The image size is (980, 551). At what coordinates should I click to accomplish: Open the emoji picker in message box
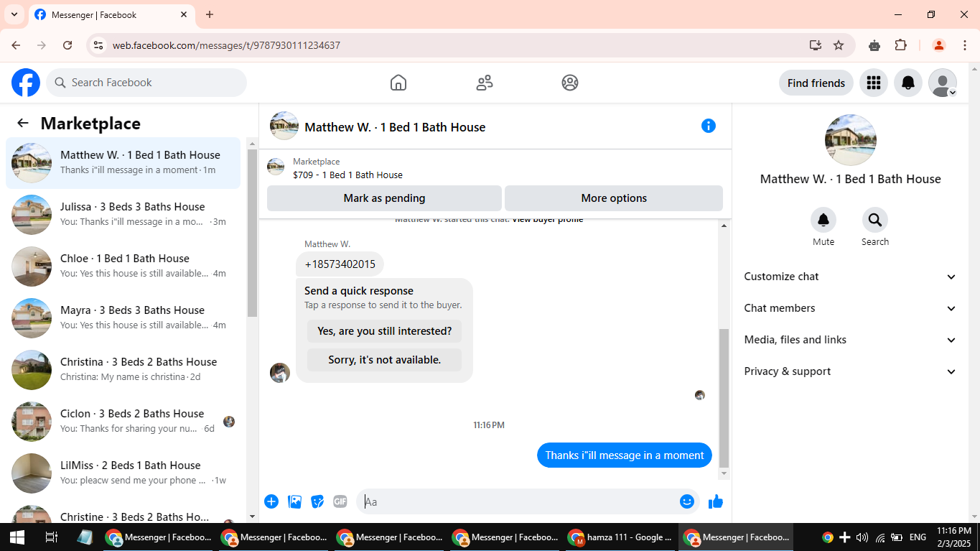[x=687, y=501]
